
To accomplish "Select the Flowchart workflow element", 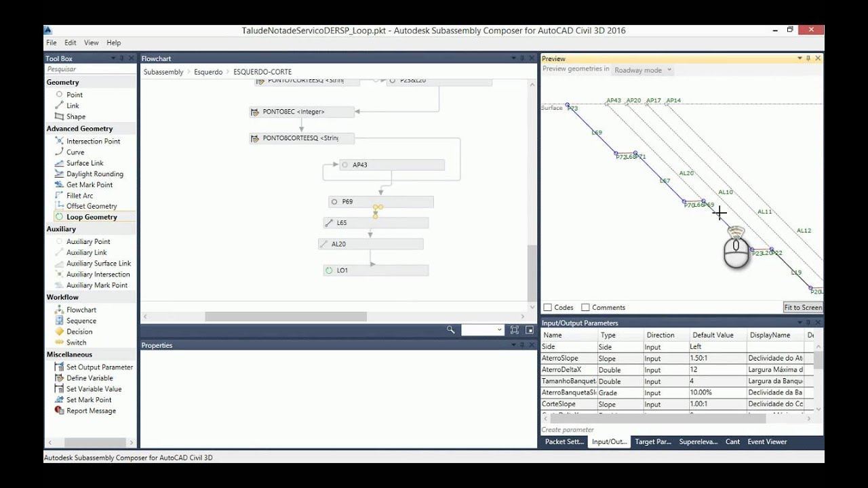I will pos(81,310).
